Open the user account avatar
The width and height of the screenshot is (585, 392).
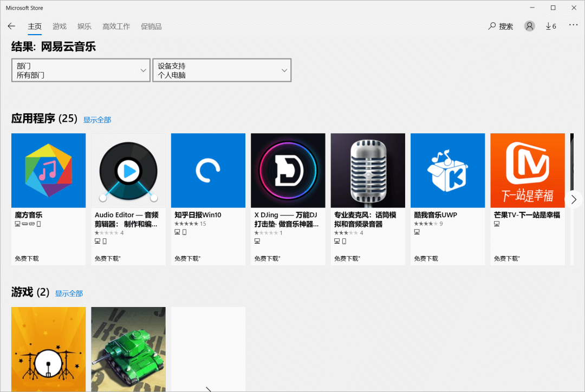529,26
